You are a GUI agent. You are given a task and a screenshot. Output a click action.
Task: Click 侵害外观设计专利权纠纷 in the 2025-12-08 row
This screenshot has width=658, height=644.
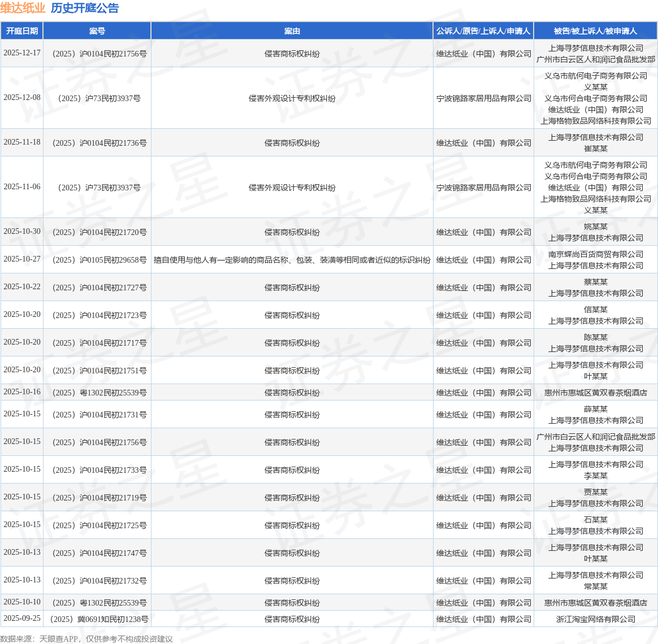click(292, 98)
